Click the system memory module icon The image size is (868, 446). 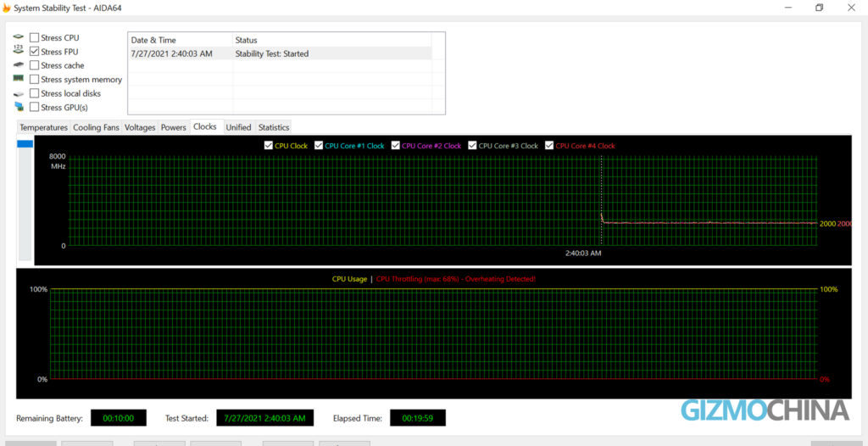pyautogui.click(x=19, y=78)
